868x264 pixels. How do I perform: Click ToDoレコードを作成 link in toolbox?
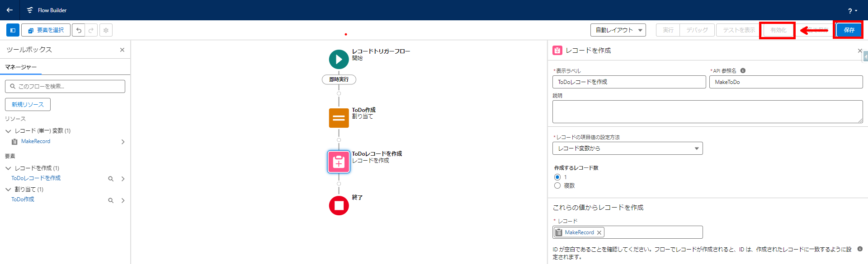point(36,178)
